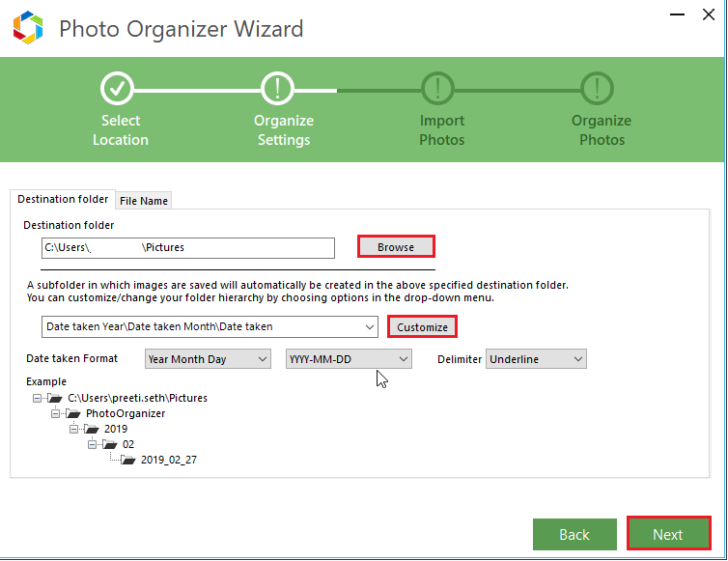Viewport: 728px width, 561px height.
Task: Click the destination folder path field
Action: [188, 248]
